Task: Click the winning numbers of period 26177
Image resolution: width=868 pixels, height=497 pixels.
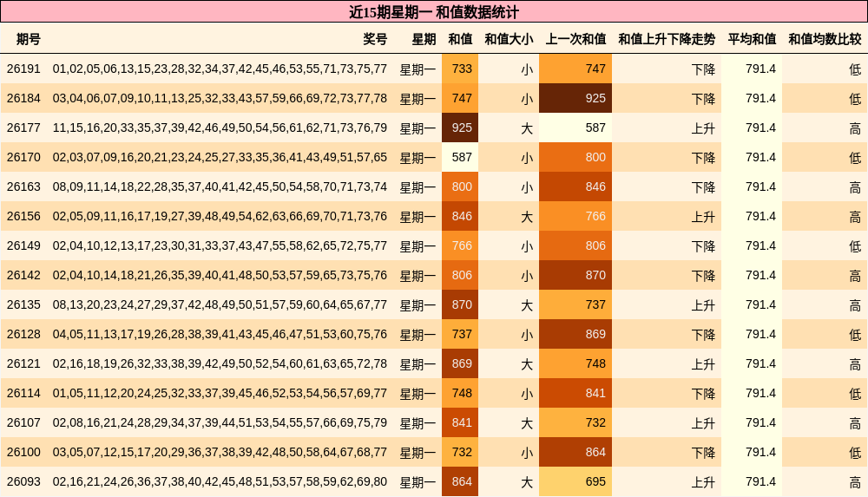Action: pyautogui.click(x=220, y=128)
